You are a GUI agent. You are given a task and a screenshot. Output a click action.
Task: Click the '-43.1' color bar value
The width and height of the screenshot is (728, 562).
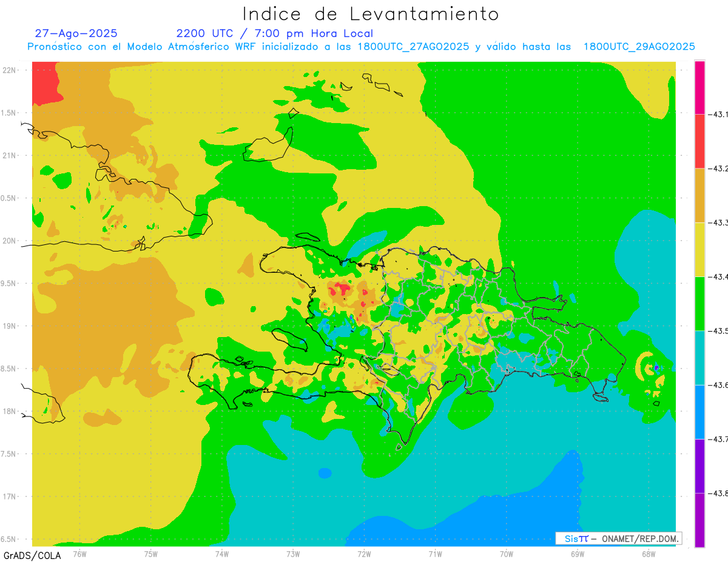tap(719, 114)
